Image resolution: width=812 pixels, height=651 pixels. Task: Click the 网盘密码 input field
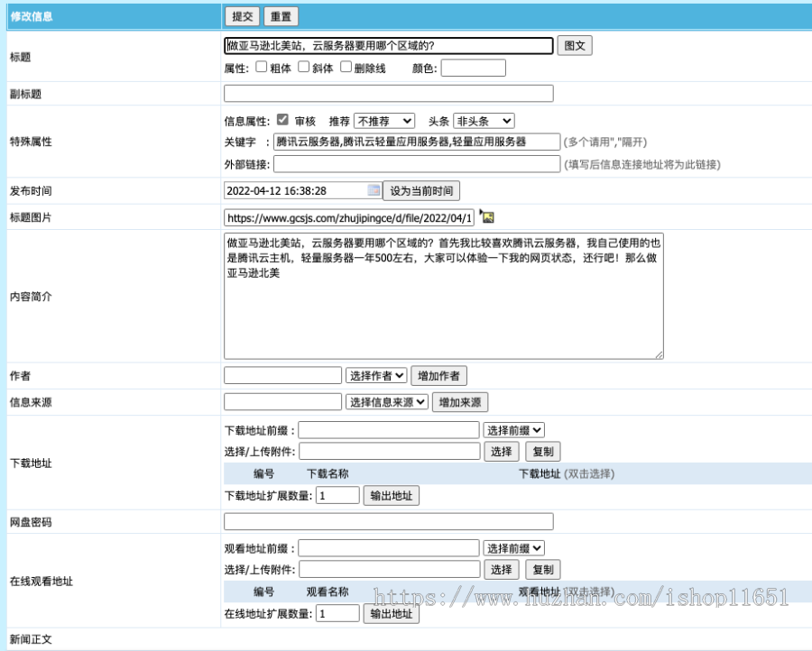coord(389,522)
